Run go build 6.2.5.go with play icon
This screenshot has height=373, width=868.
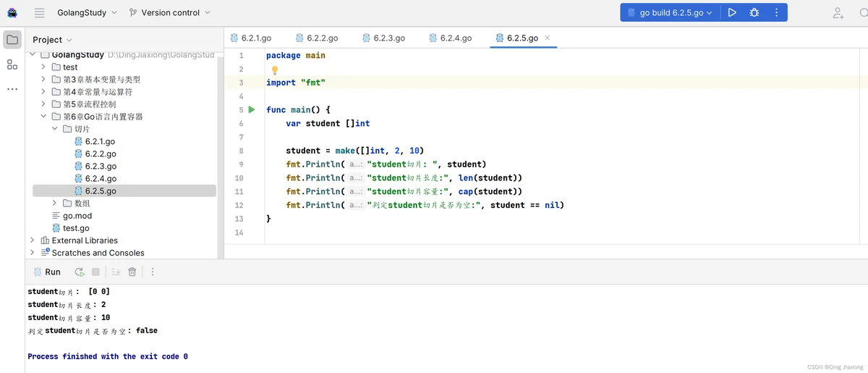tap(732, 12)
